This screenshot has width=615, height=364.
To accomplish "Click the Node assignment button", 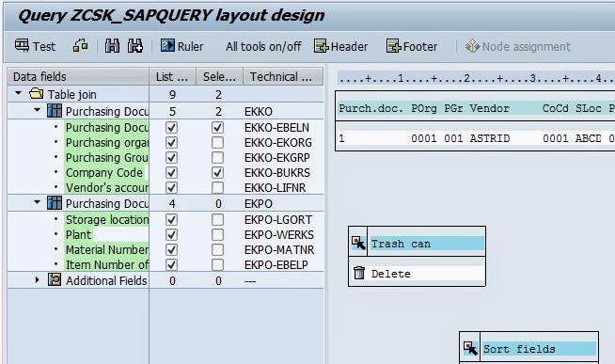I will (x=518, y=46).
